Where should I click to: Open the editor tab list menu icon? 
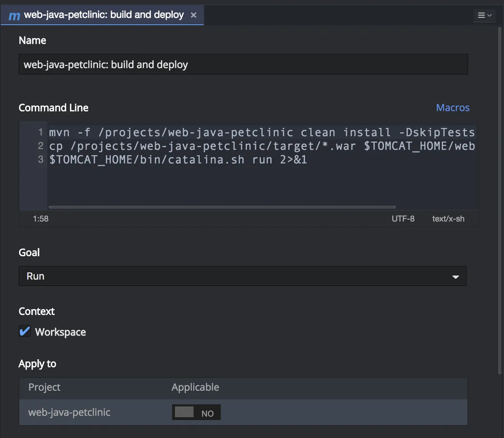coord(484,15)
